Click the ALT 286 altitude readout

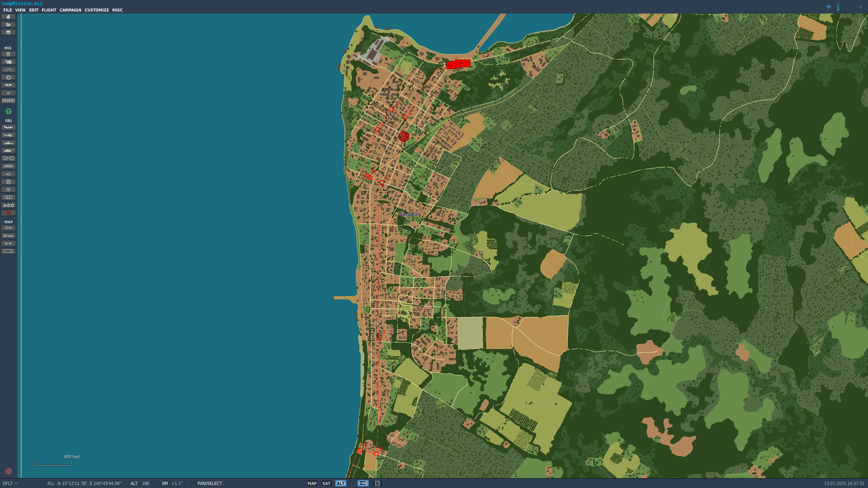140,484
